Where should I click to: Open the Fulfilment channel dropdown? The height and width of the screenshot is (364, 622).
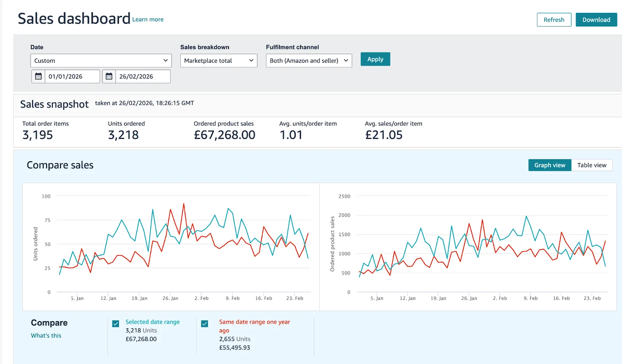click(309, 61)
